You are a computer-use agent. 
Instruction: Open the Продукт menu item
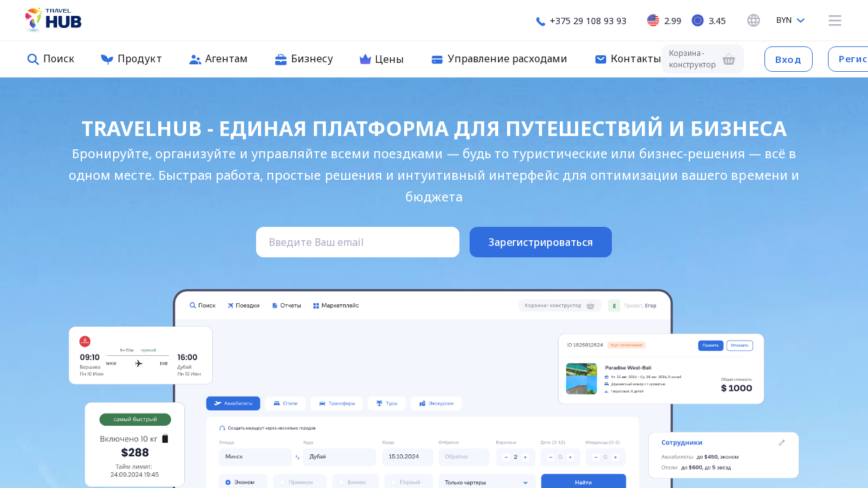[x=132, y=59]
